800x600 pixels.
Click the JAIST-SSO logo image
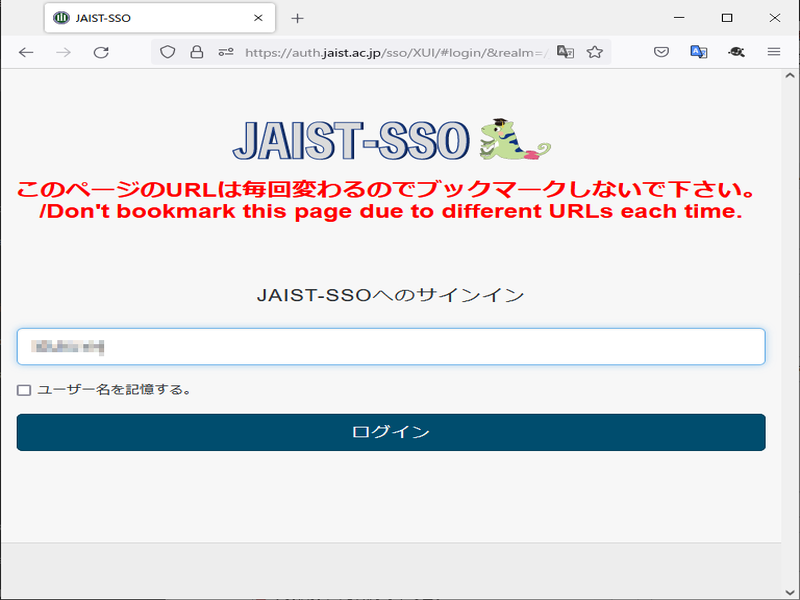pyautogui.click(x=391, y=140)
